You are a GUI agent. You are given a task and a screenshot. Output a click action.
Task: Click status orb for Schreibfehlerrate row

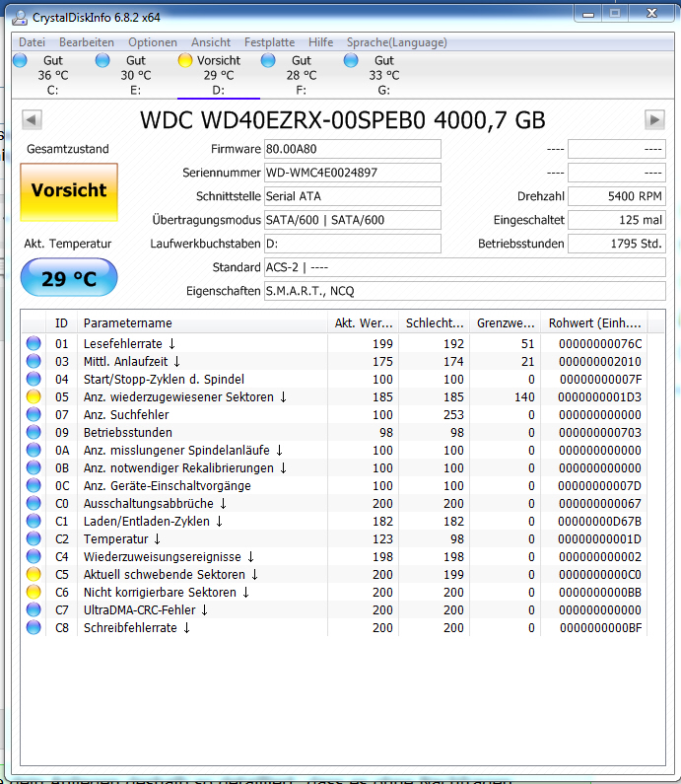pos(34,627)
